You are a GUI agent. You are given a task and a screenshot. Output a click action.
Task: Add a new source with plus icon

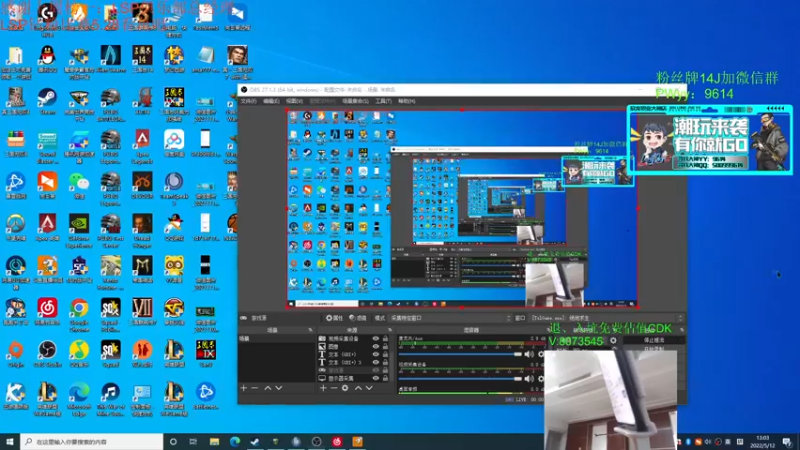323,388
